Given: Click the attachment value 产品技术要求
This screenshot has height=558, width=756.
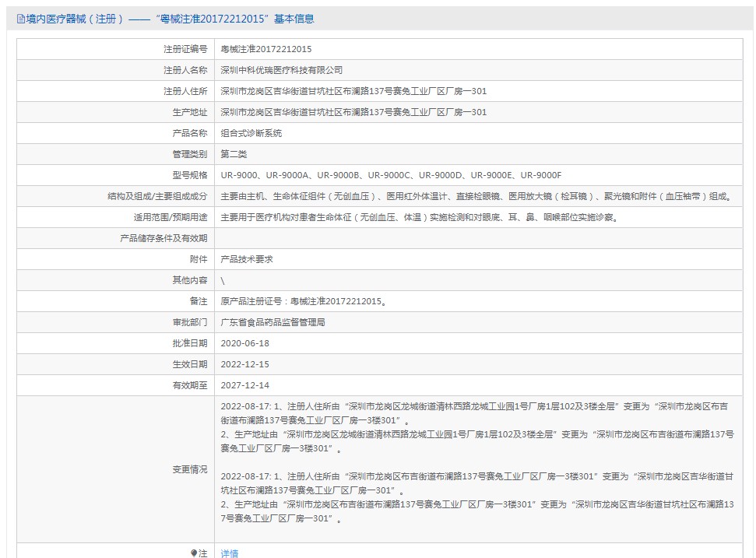Looking at the screenshot, I should 247,259.
